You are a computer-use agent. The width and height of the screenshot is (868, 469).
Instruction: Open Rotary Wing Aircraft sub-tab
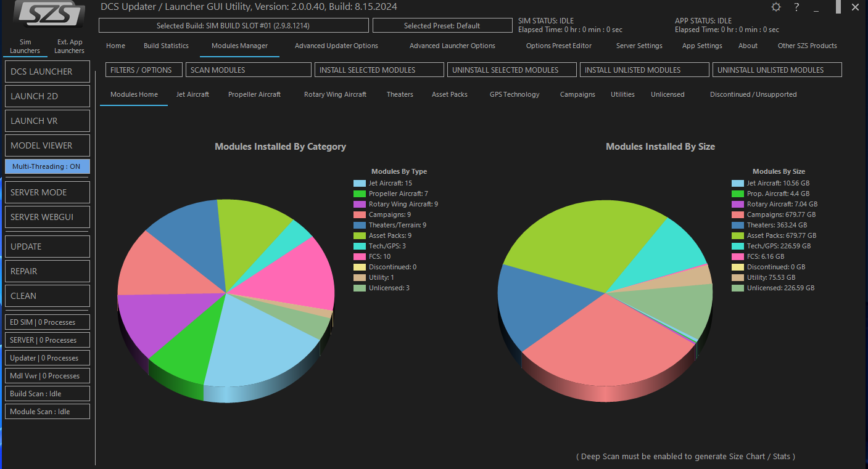tap(335, 94)
